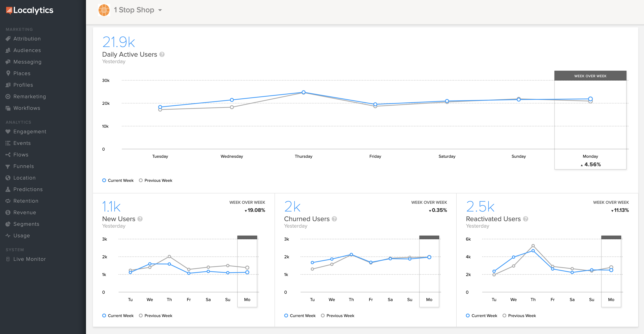Click help icon beside Churned Users
644x334 pixels.
334,219
